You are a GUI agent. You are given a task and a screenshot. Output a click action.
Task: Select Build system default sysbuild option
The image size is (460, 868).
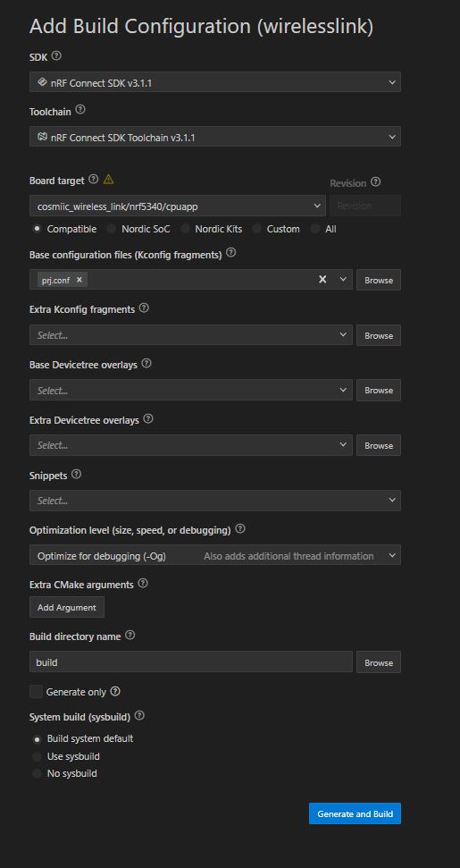point(37,739)
